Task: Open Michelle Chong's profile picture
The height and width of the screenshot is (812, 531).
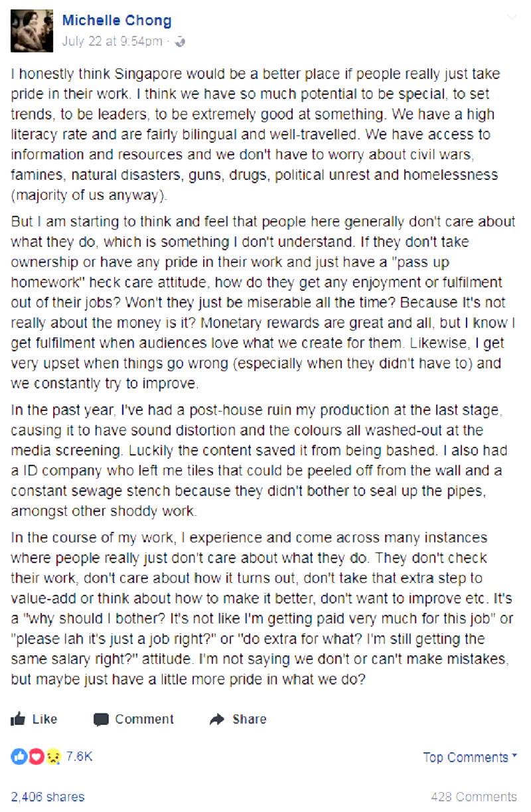Action: coord(32,31)
